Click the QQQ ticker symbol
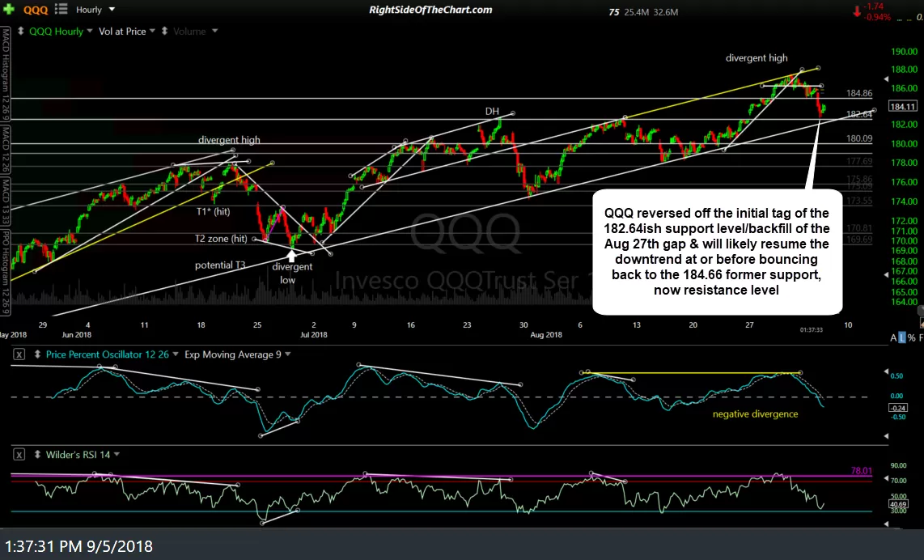Image resolution: width=924 pixels, height=560 pixels. coord(36,10)
